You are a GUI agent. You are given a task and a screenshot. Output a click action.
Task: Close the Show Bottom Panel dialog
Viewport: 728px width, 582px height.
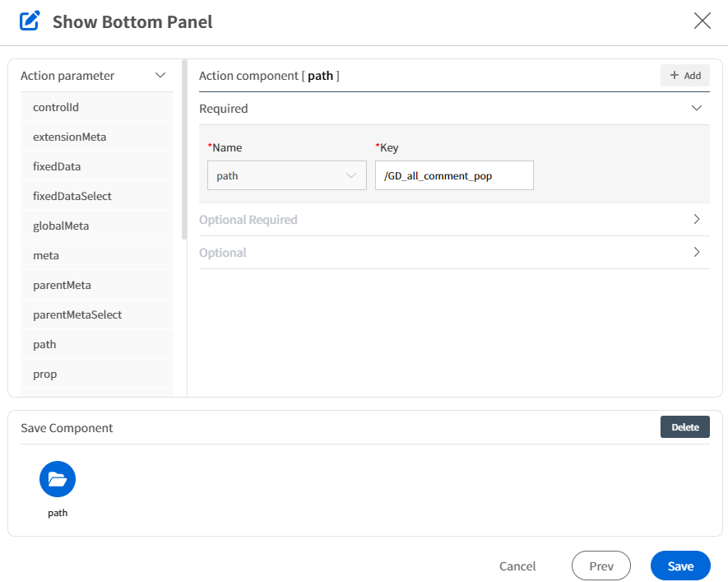pos(702,21)
